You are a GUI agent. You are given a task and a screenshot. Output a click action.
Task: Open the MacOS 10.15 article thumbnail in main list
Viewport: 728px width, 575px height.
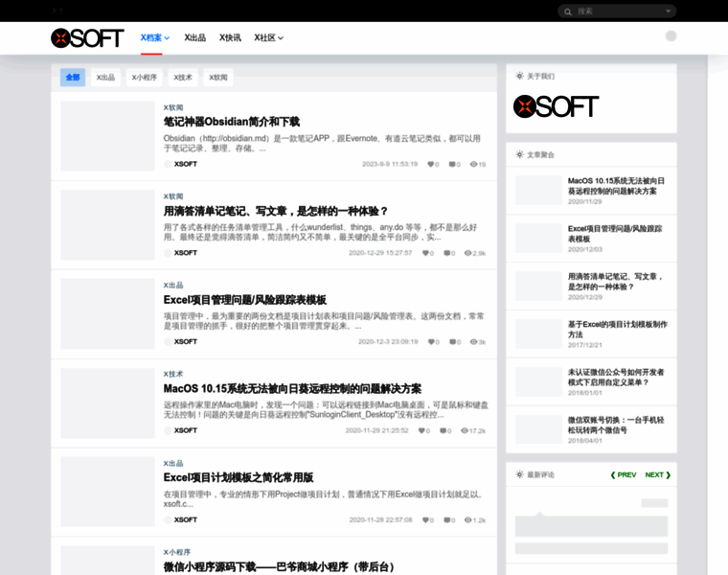[x=107, y=403]
